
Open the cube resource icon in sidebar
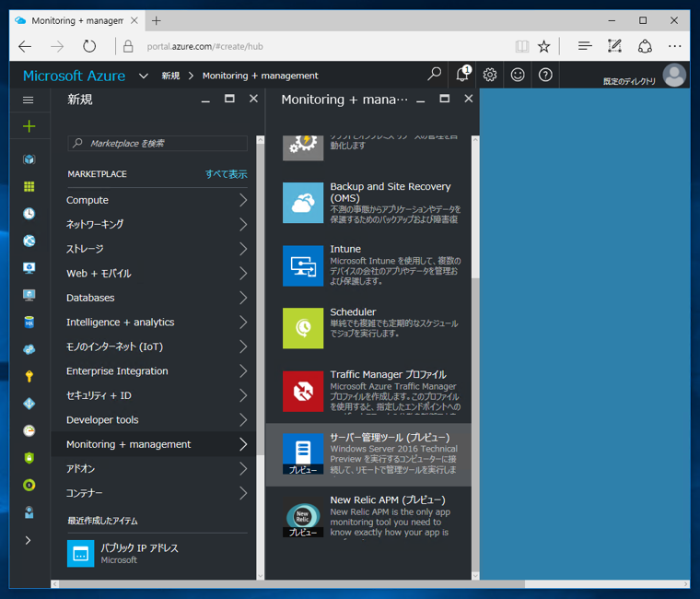coord(29,159)
